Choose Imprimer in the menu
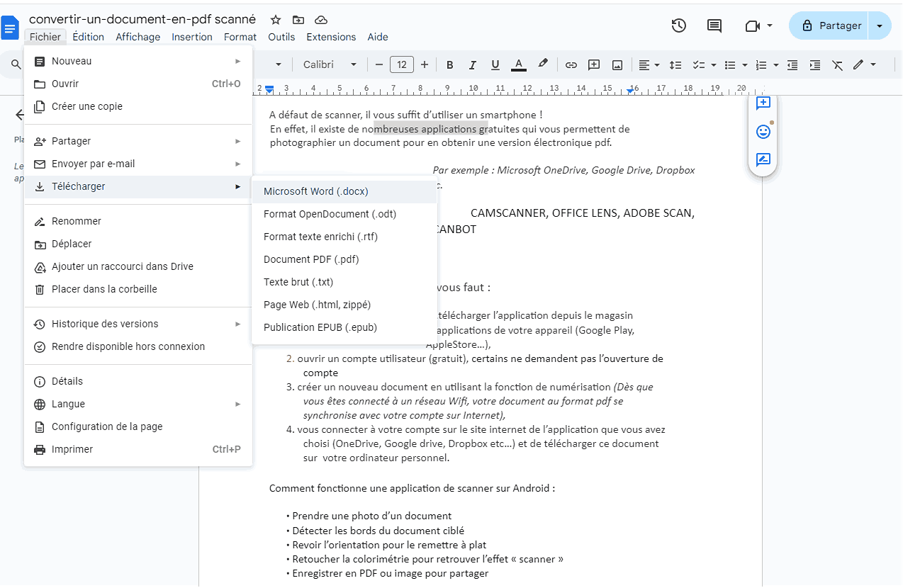 (138, 449)
